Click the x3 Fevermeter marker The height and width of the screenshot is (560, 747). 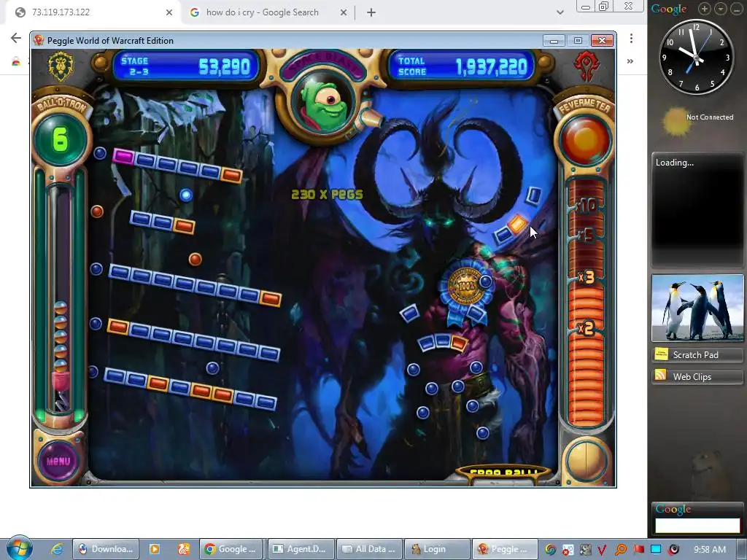pos(586,277)
